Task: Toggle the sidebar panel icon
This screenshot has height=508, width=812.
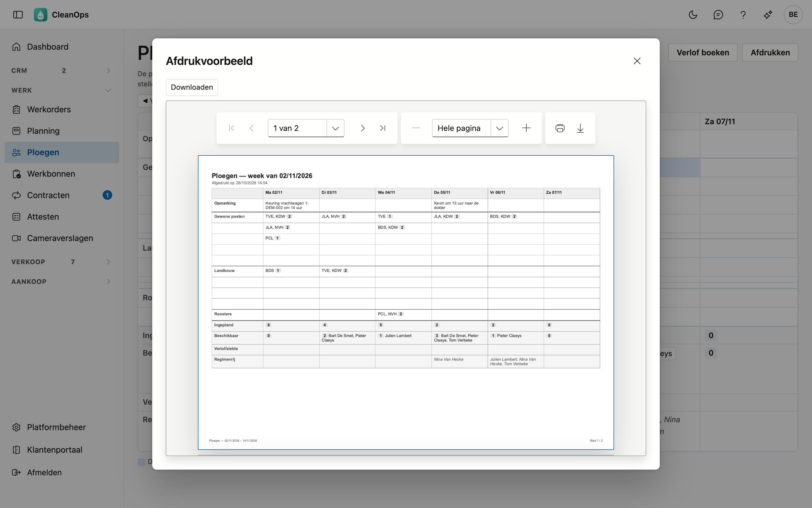Action: 18,14
